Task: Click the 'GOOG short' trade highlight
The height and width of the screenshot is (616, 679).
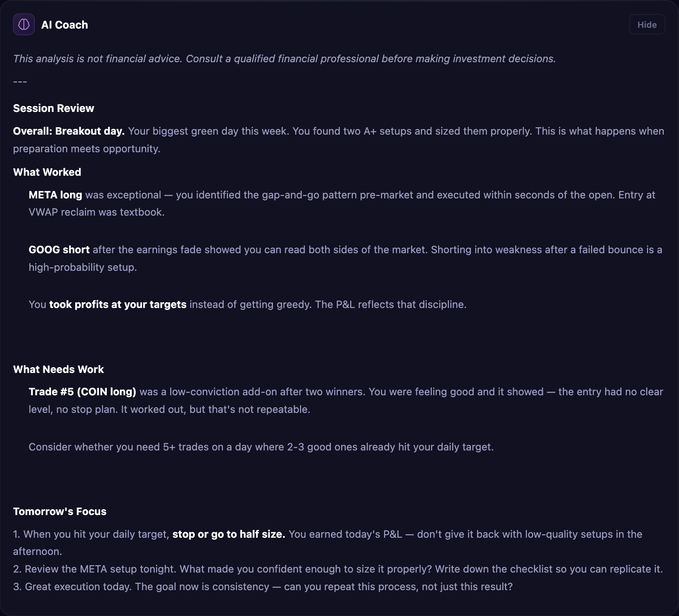Action: pos(59,249)
